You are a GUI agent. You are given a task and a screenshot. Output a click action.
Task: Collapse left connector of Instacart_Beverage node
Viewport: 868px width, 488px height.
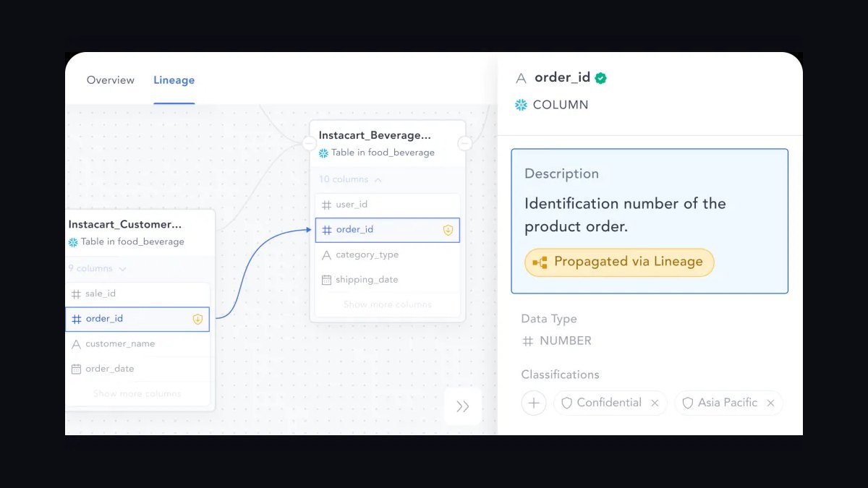(310, 144)
